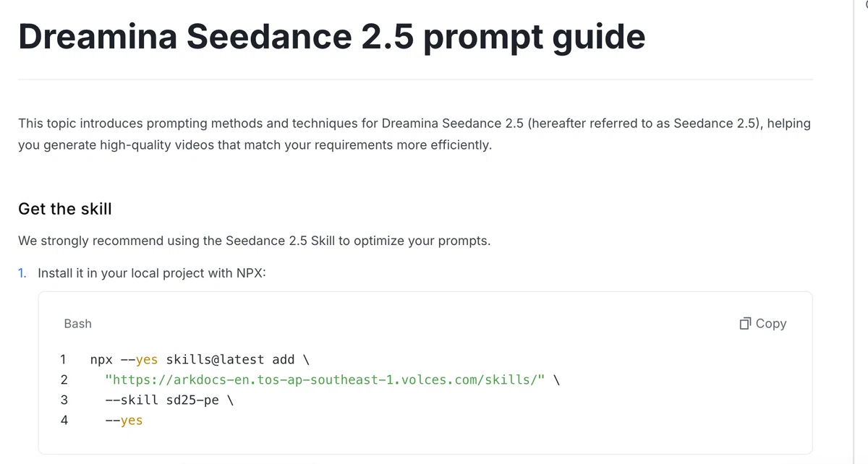The image size is (868, 464).
Task: Click the Copy text label
Action: point(771,324)
